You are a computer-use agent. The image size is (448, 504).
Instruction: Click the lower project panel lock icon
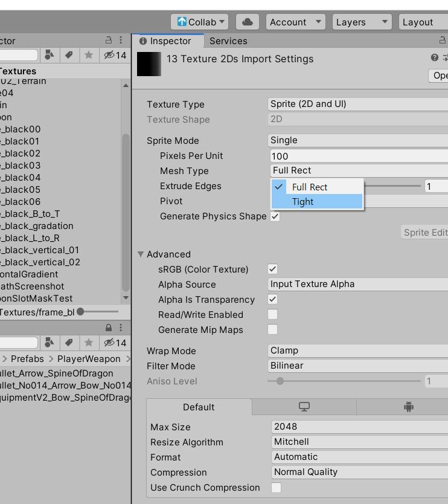click(x=109, y=328)
